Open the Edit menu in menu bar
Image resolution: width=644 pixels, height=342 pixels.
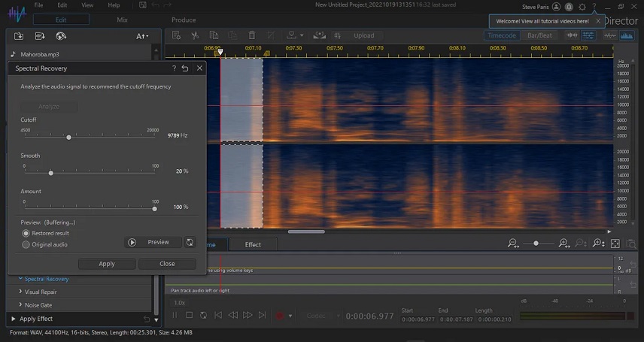coord(62,5)
